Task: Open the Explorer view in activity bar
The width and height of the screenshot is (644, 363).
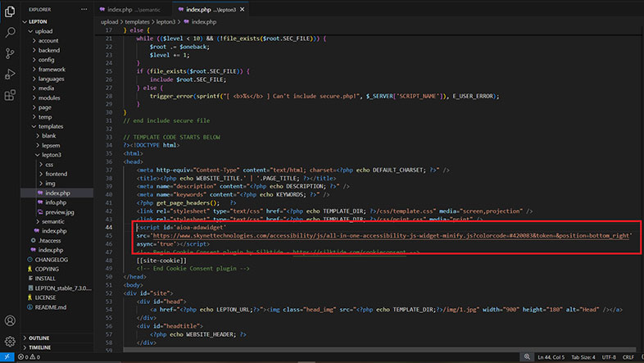Action: click(10, 11)
